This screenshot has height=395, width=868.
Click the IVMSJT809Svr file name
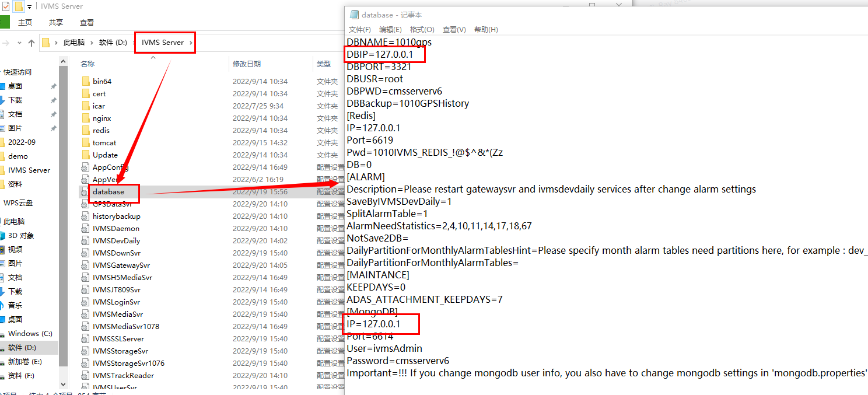[x=117, y=289]
